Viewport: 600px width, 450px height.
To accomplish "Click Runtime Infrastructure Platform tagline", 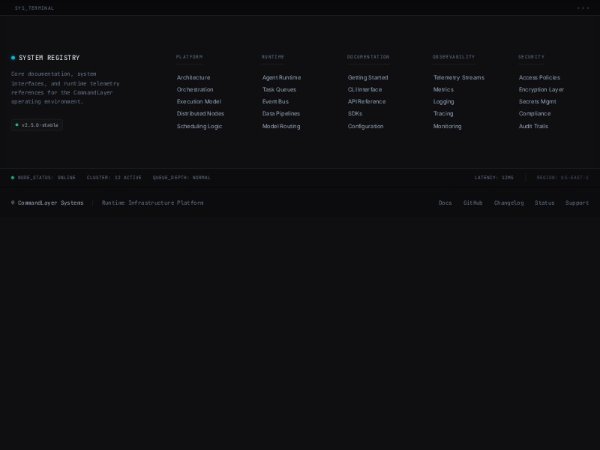I will coord(153,203).
